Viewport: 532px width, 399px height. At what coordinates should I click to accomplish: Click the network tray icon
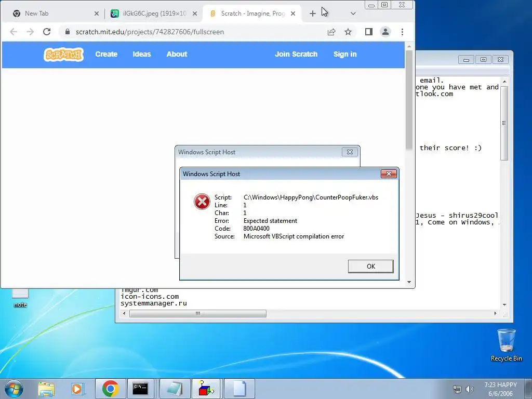point(457,389)
